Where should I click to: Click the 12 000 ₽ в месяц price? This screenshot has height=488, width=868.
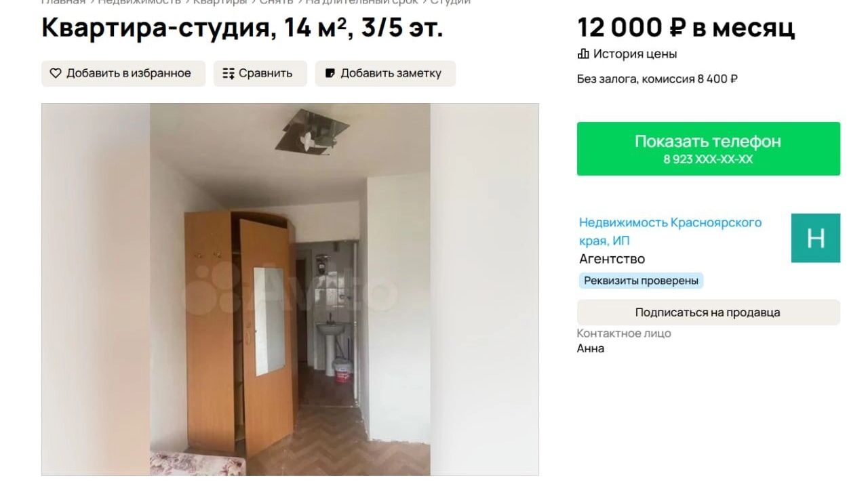click(686, 28)
